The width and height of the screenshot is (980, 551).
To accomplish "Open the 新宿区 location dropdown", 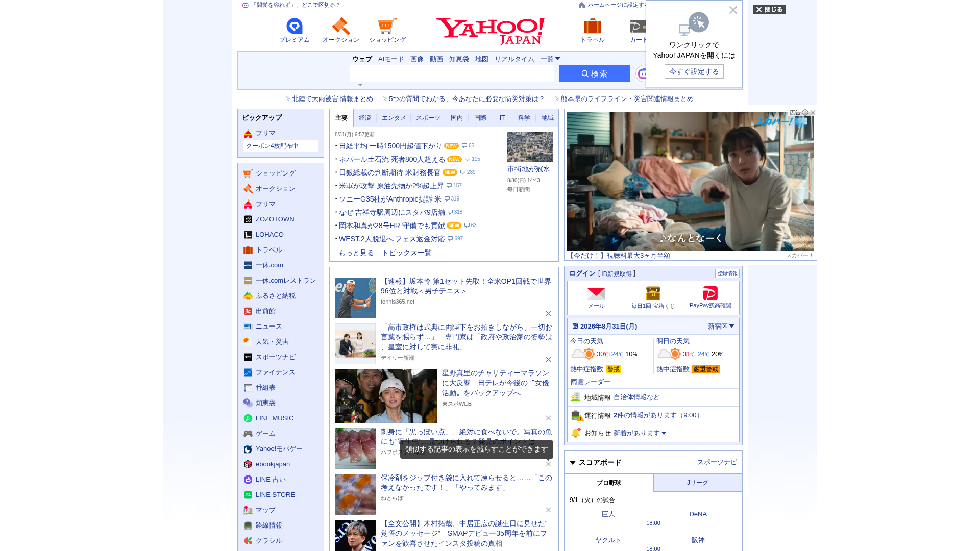I will 721,327.
